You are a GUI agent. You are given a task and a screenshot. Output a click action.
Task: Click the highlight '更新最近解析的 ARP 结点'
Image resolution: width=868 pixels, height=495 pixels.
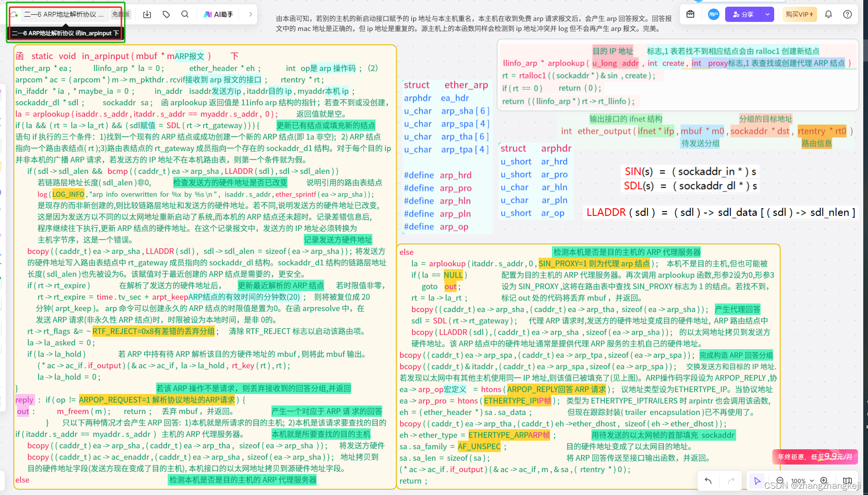click(x=281, y=285)
